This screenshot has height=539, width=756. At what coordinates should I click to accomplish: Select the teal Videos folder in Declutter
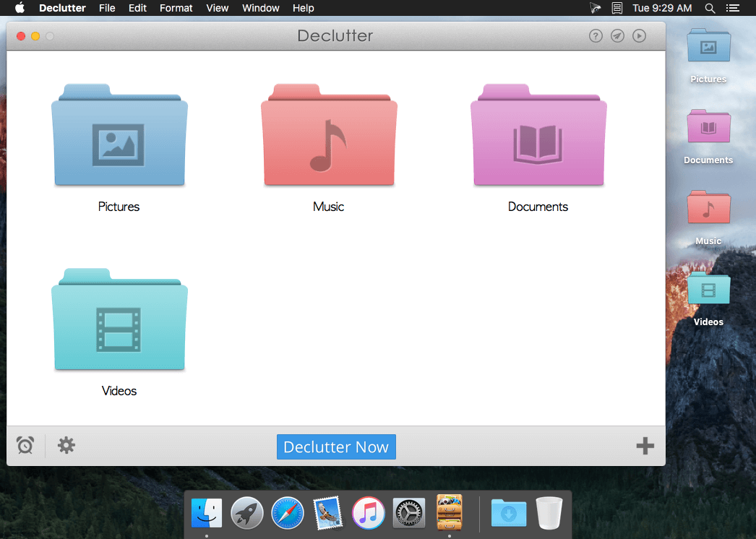point(119,319)
